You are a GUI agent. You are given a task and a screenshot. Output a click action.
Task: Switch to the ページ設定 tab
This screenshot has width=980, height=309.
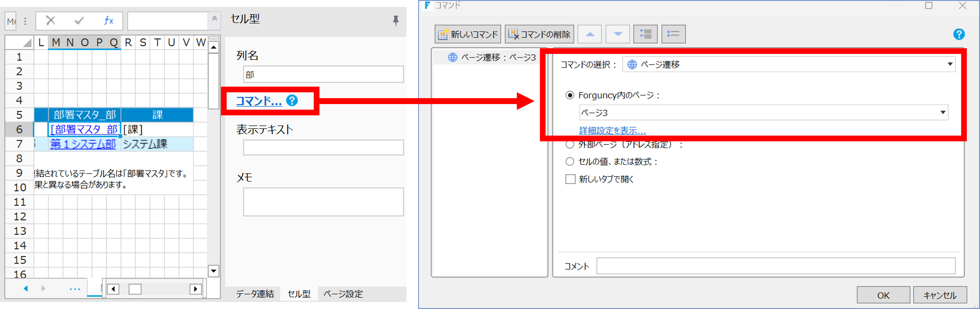coord(343,294)
